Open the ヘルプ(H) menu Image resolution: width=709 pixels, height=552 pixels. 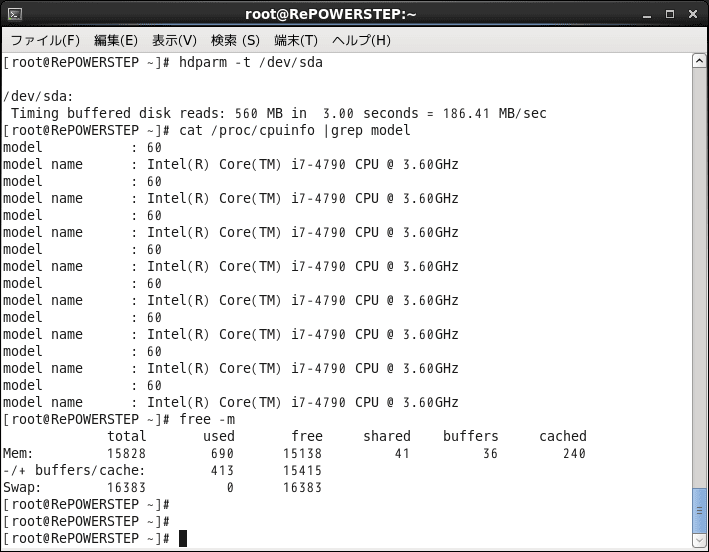[361, 41]
